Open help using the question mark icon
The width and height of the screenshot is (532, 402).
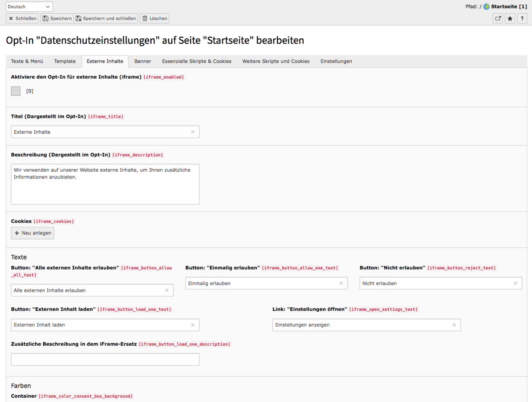coord(522,18)
